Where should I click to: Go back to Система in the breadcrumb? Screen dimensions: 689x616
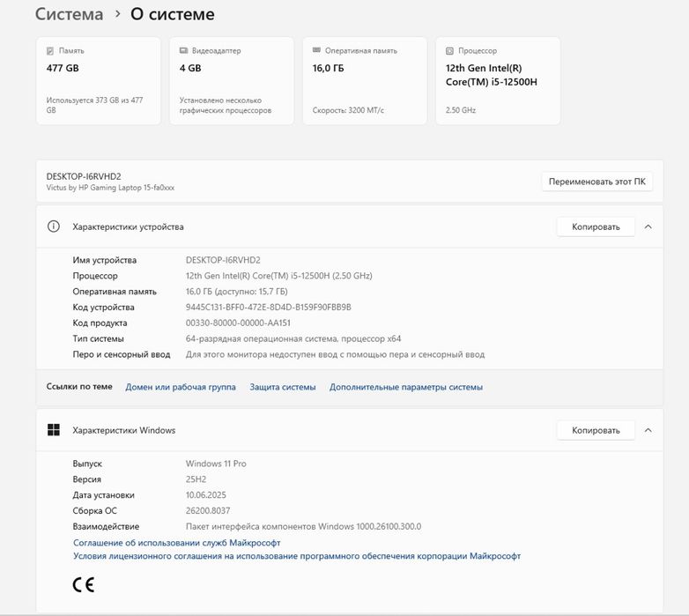click(x=69, y=14)
